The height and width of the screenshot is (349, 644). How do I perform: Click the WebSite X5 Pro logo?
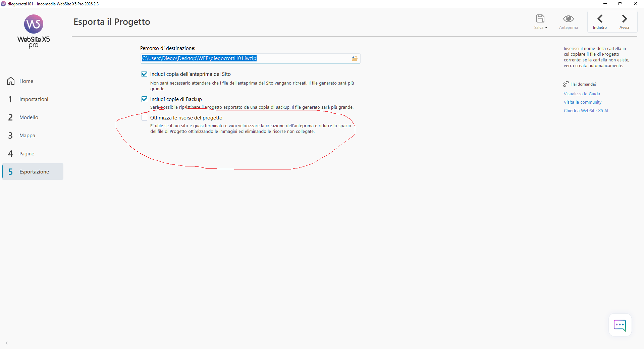(x=34, y=31)
